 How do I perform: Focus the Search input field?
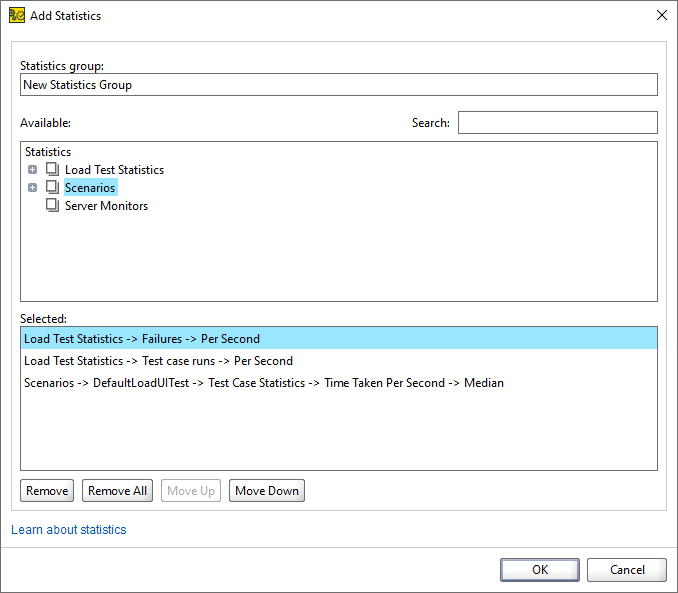(x=558, y=123)
